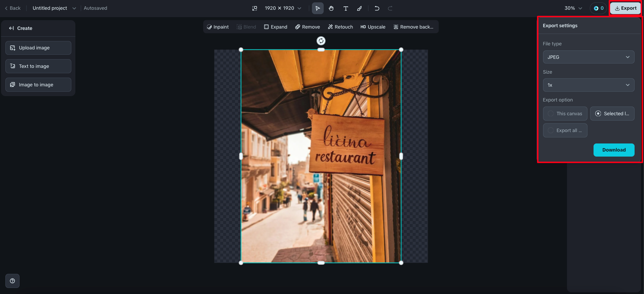Select the Export all option
Screen dimensions: 644x294
click(565, 130)
